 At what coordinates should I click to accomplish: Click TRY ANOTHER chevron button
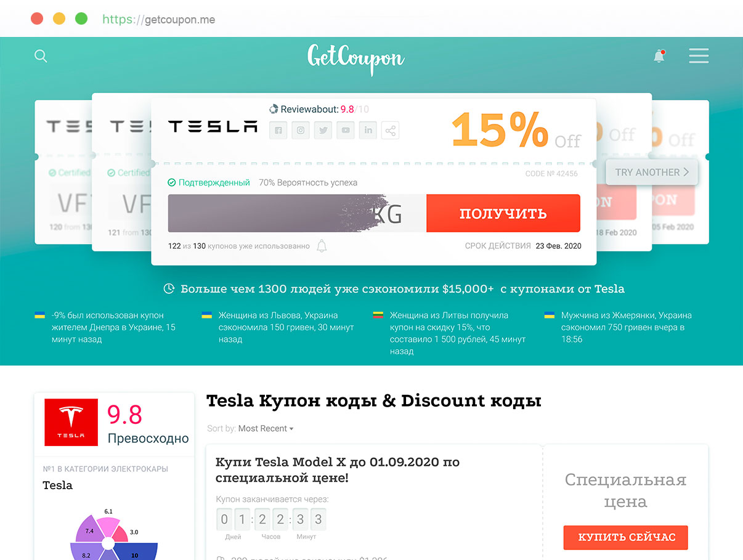[651, 172]
